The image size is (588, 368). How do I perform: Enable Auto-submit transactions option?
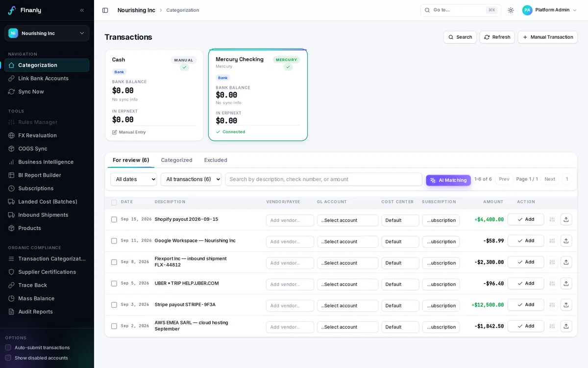pyautogui.click(x=8, y=347)
